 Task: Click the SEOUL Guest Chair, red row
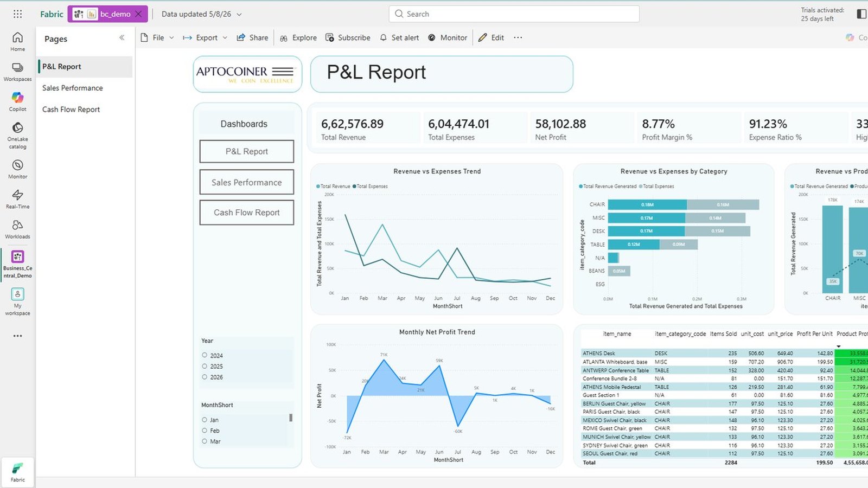coord(724,453)
